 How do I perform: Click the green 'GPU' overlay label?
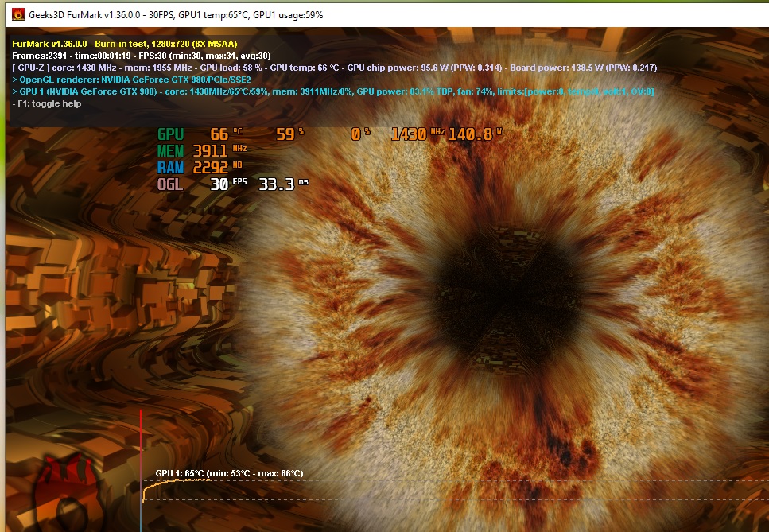click(171, 134)
